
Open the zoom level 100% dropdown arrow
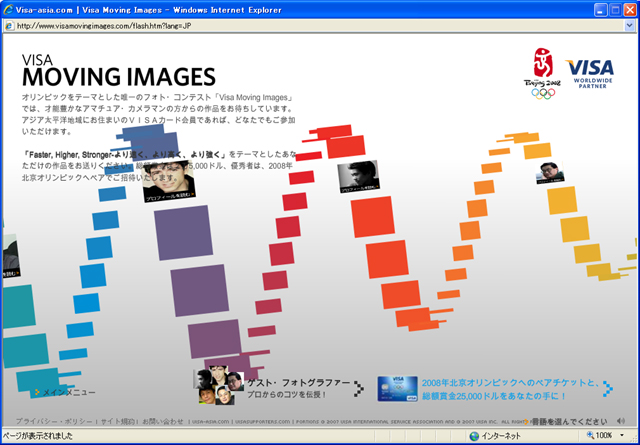pos(622,435)
